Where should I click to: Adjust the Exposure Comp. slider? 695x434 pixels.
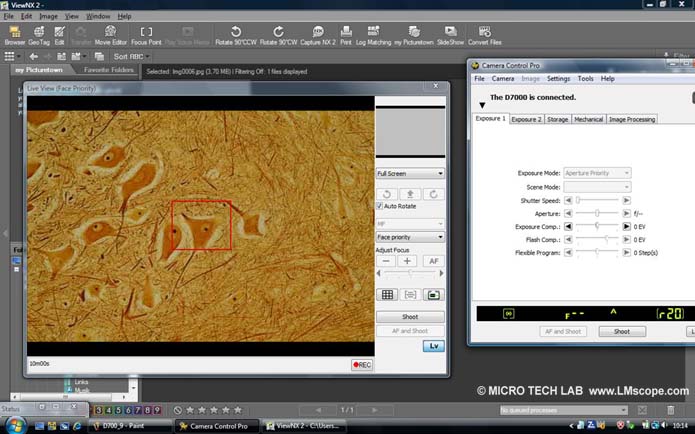click(x=597, y=227)
